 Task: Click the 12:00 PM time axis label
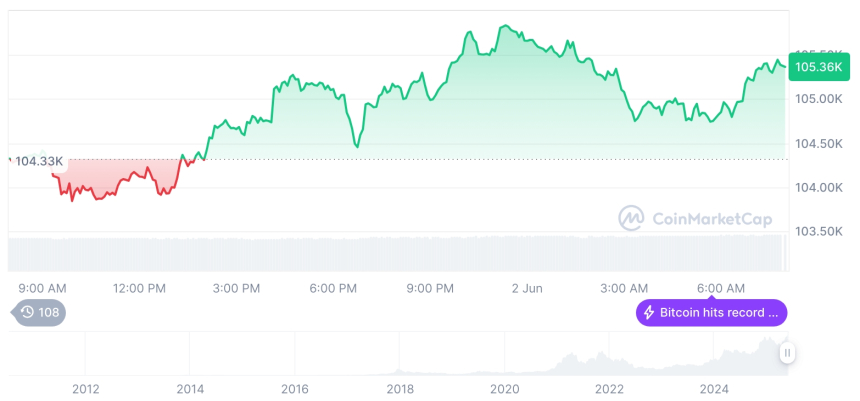pyautogui.click(x=139, y=288)
